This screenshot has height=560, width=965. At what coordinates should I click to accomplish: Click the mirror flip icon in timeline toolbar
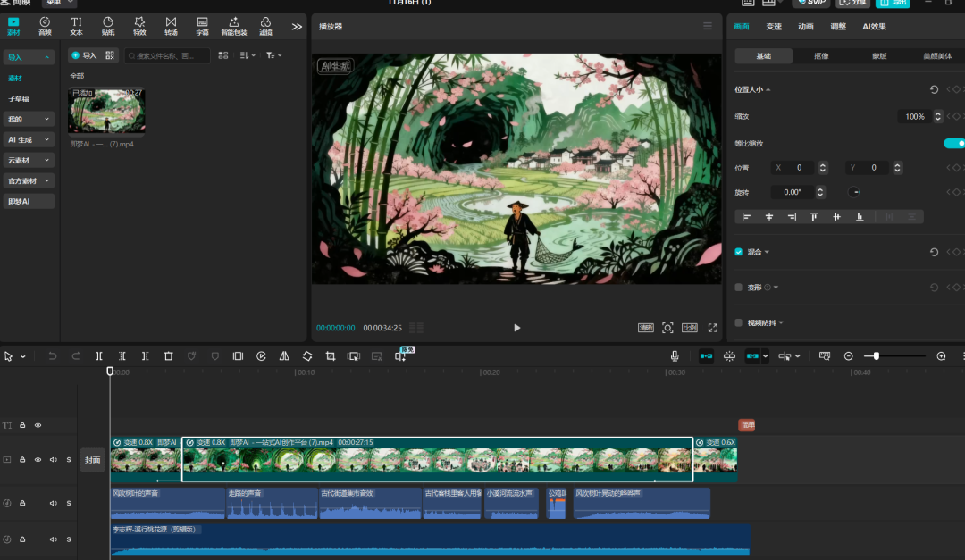pyautogui.click(x=284, y=356)
